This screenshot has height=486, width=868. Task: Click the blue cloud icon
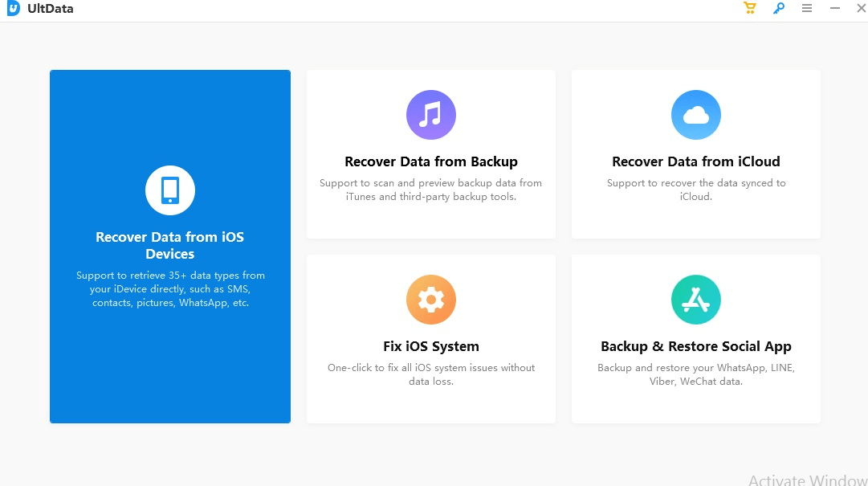pos(696,115)
